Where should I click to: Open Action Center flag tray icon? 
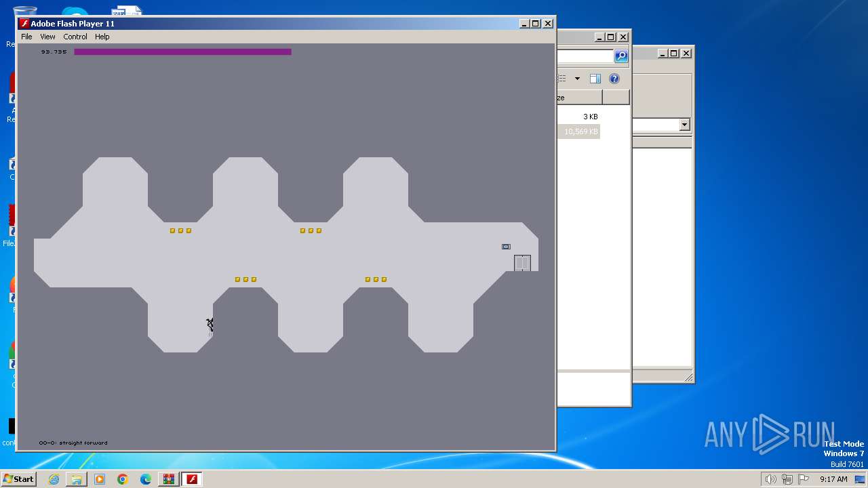point(804,479)
